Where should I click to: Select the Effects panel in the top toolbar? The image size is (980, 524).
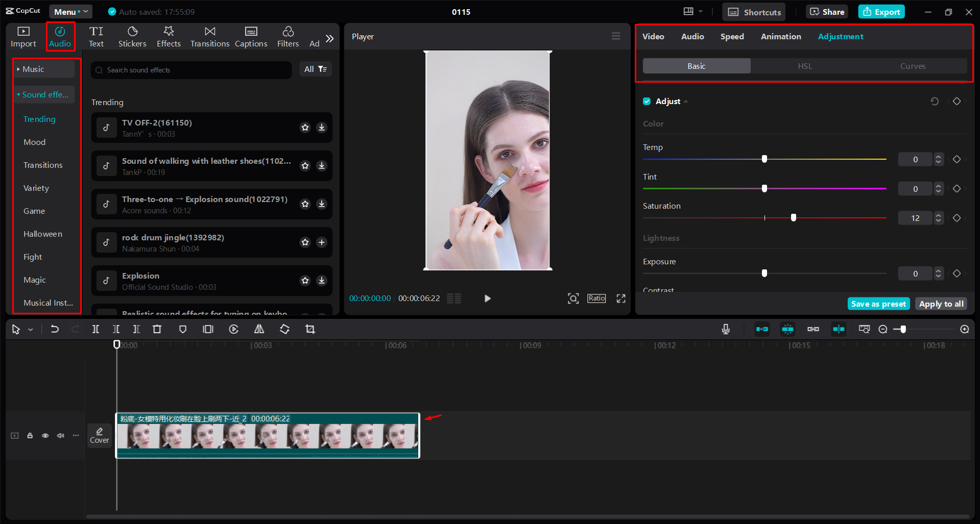point(169,36)
